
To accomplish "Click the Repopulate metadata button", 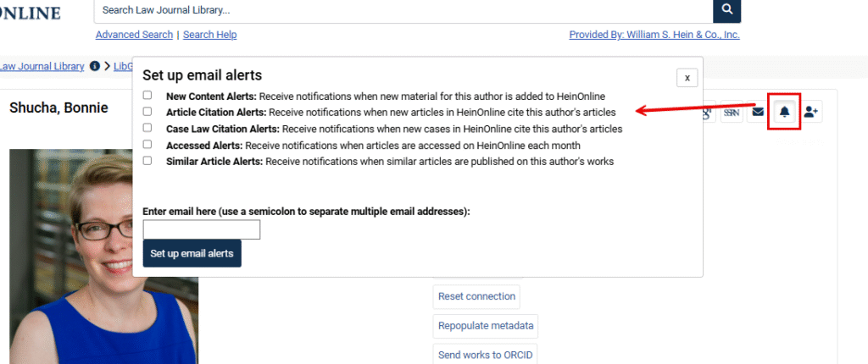I will click(x=485, y=326).
